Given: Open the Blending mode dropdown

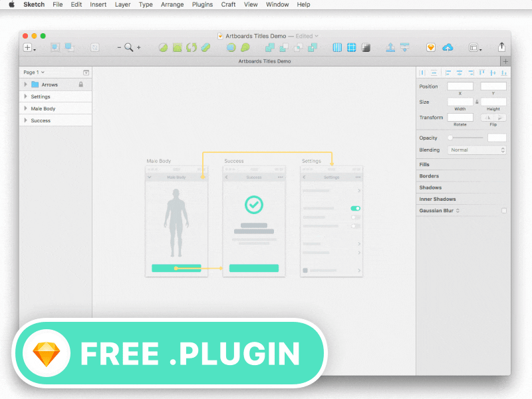Looking at the screenshot, I should (477, 150).
